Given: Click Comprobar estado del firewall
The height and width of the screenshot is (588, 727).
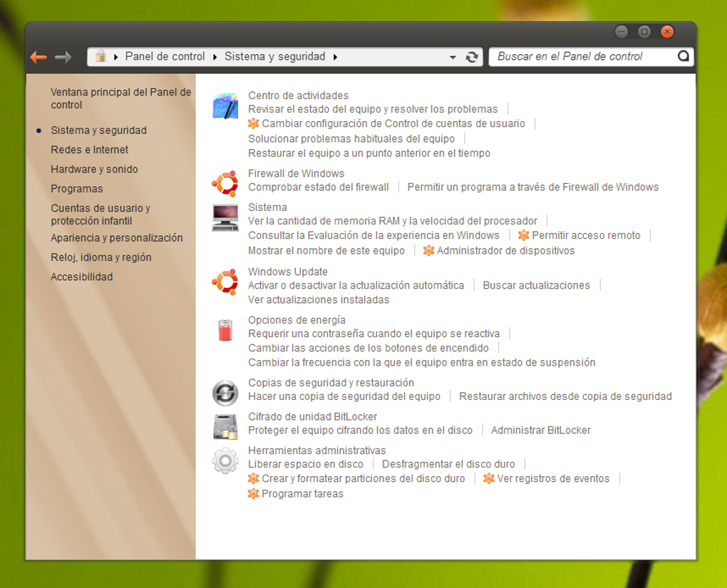Looking at the screenshot, I should click(319, 187).
